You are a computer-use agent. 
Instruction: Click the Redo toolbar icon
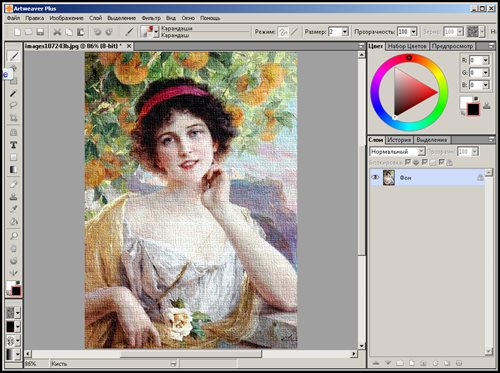[109, 32]
